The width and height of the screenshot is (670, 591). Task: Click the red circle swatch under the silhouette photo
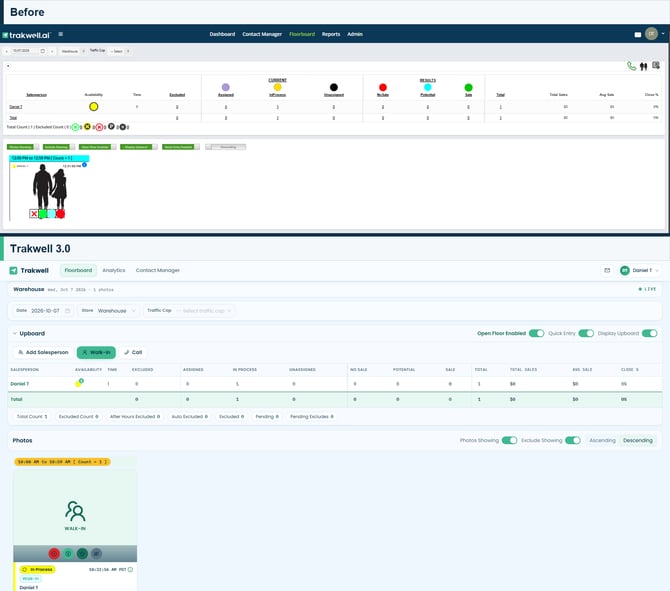tap(61, 214)
